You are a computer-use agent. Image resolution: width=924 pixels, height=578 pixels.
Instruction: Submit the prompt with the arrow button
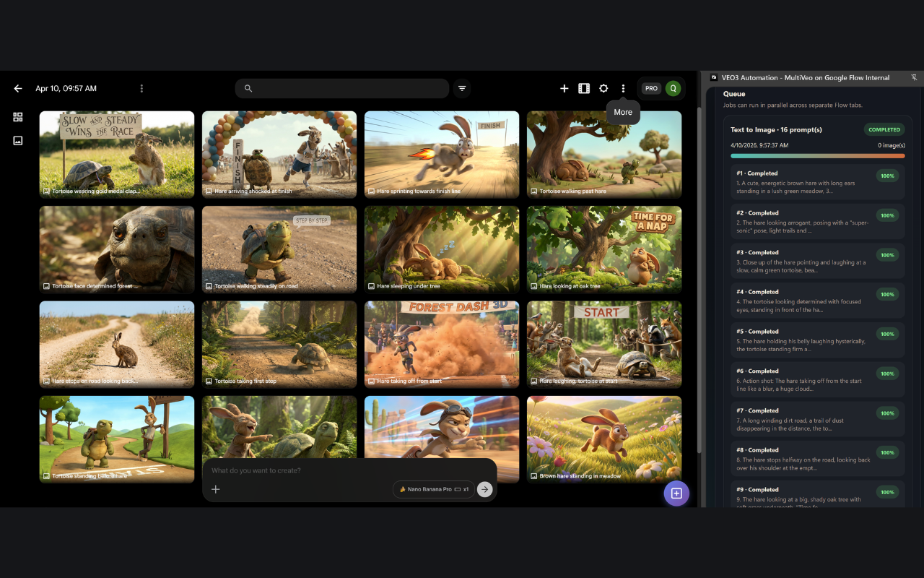point(485,489)
